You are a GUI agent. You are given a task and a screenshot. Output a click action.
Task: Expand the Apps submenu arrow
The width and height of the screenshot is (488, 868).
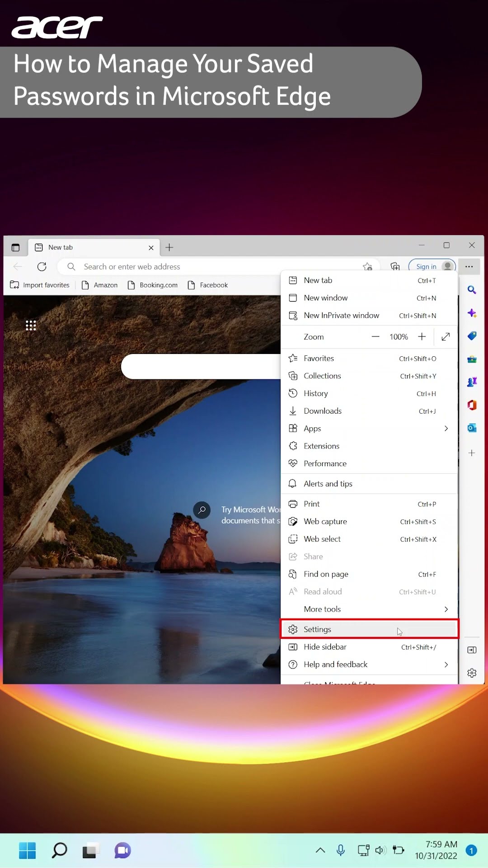click(x=446, y=428)
